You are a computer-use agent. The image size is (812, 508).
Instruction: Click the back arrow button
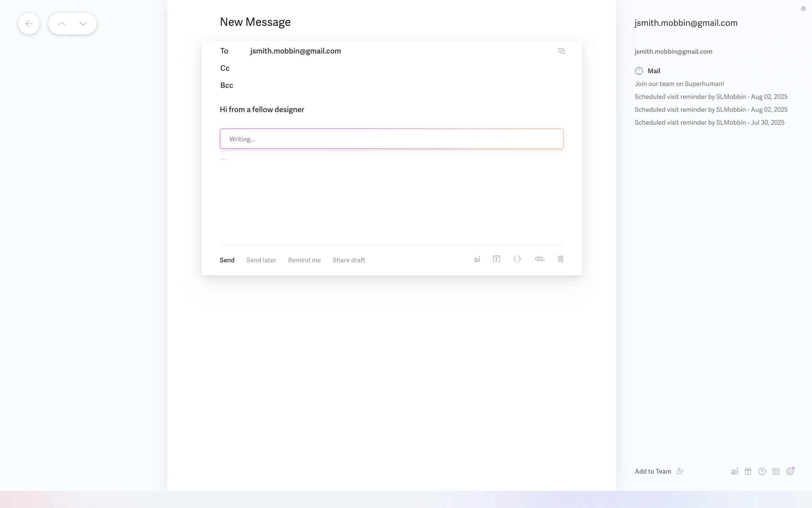point(29,24)
